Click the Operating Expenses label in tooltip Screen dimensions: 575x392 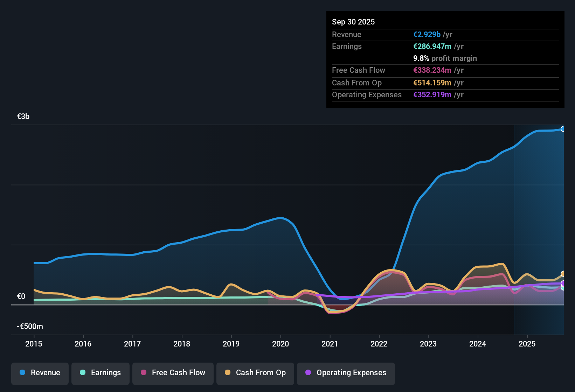(367, 95)
